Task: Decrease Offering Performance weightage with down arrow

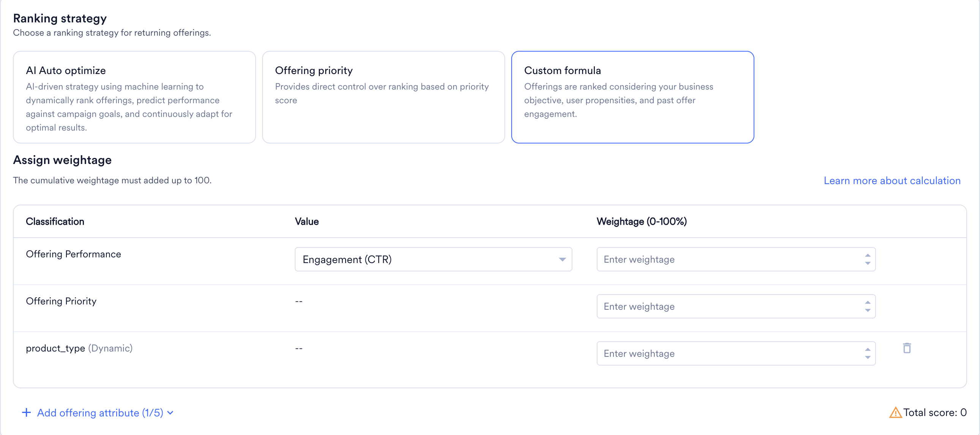Action: tap(868, 263)
